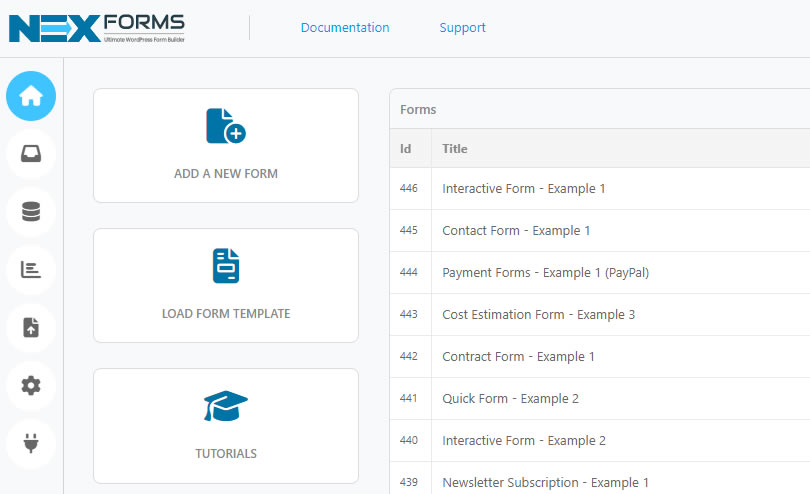Click the ADD A NEW FORM label
Screen dimensions: 810x494
226,174
